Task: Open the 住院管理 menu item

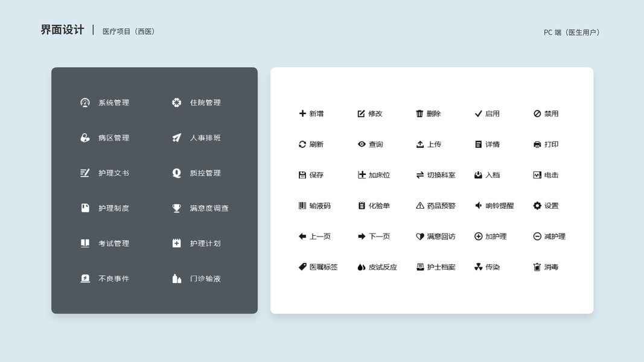Action: [x=196, y=103]
